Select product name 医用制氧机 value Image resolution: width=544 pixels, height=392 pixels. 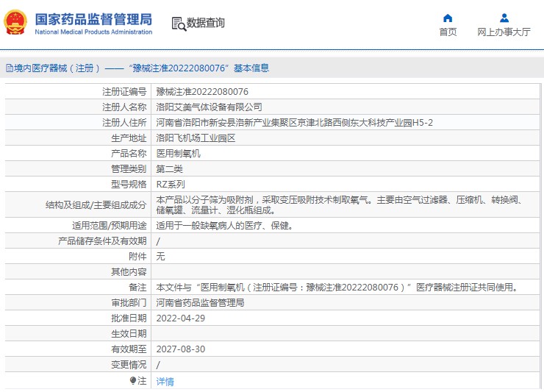pyautogui.click(x=179, y=154)
